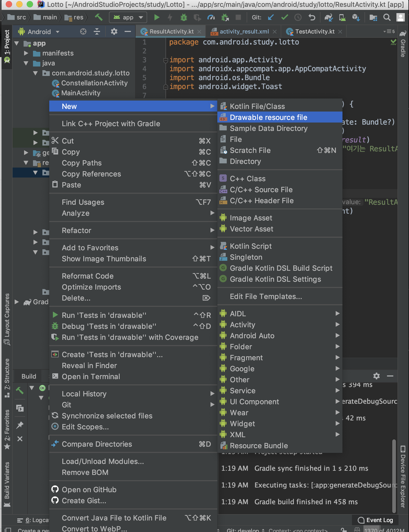Open the Build tool window tab
Viewport: 409px width, 532px height.
coord(29,376)
